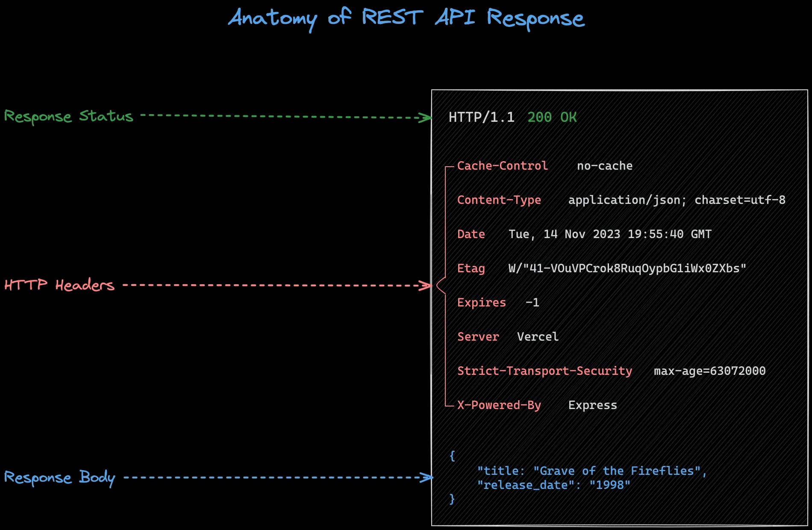Select the opening curly brace of JSON body
812x530 pixels.
pyautogui.click(x=452, y=456)
